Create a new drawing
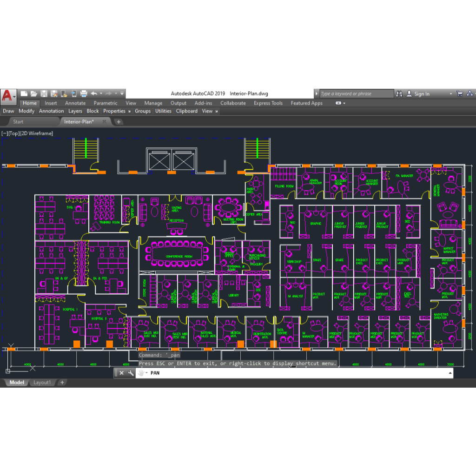This screenshot has width=476, height=476. click(x=24, y=93)
